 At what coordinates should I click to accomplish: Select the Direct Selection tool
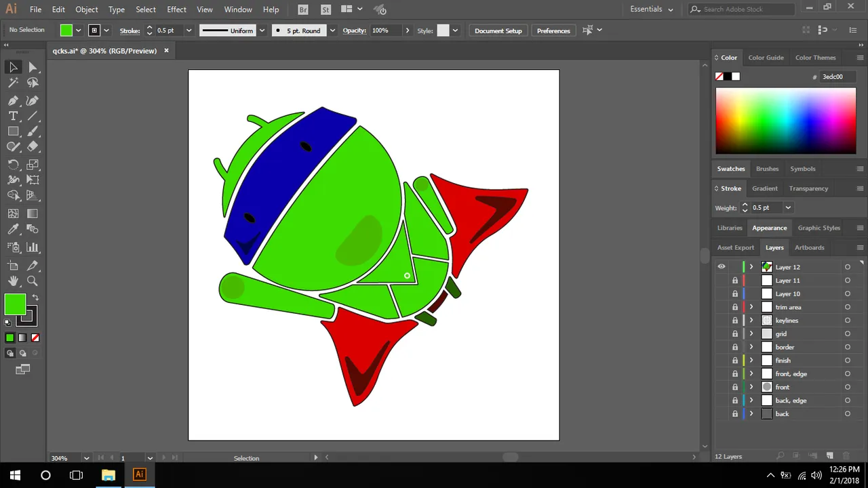pyautogui.click(x=33, y=67)
